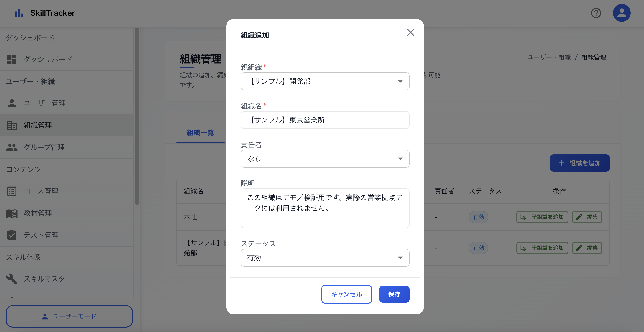Select 組織管理 in the breadcrumb trail
This screenshot has height=332, width=644.
[594, 57]
